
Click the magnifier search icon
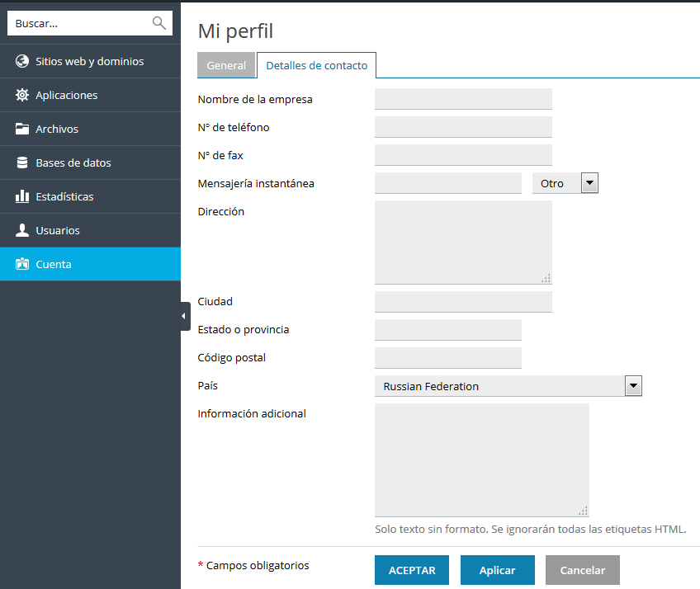click(x=159, y=23)
